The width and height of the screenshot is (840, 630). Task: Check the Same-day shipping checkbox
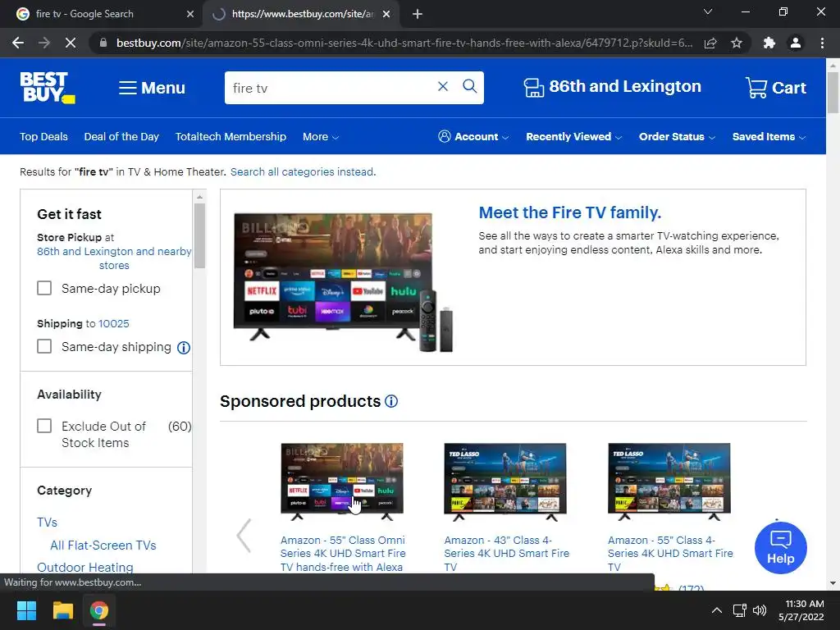(x=44, y=347)
